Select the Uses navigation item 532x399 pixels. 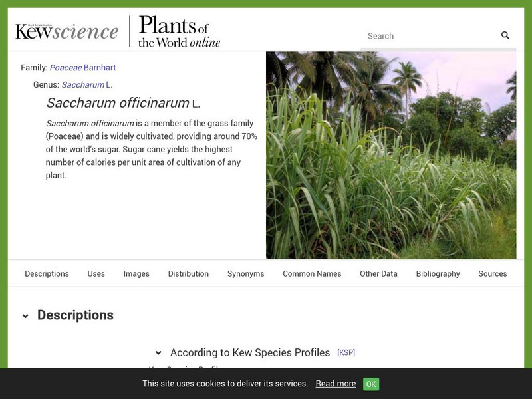[96, 273]
